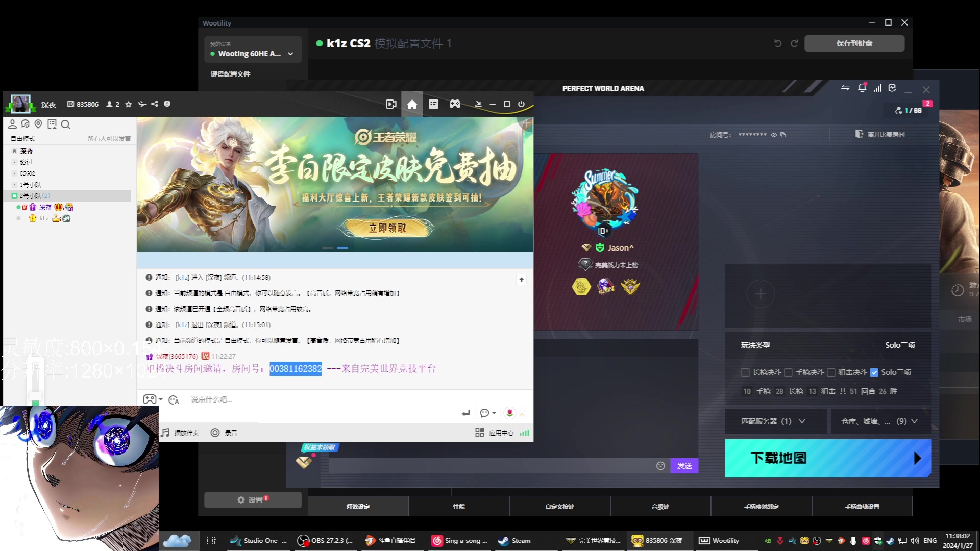Open the 灯效设定 tab in Wootility
The height and width of the screenshot is (551, 980).
(358, 507)
